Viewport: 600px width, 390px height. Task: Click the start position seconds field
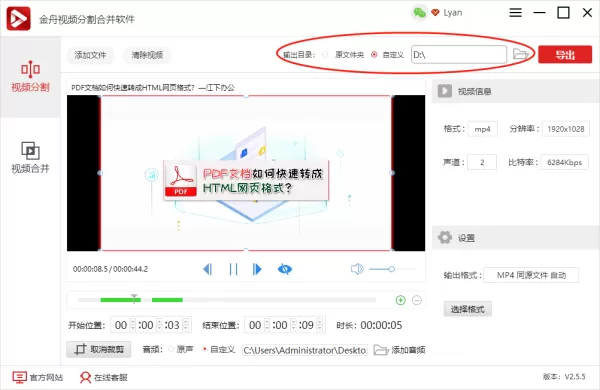(172, 325)
